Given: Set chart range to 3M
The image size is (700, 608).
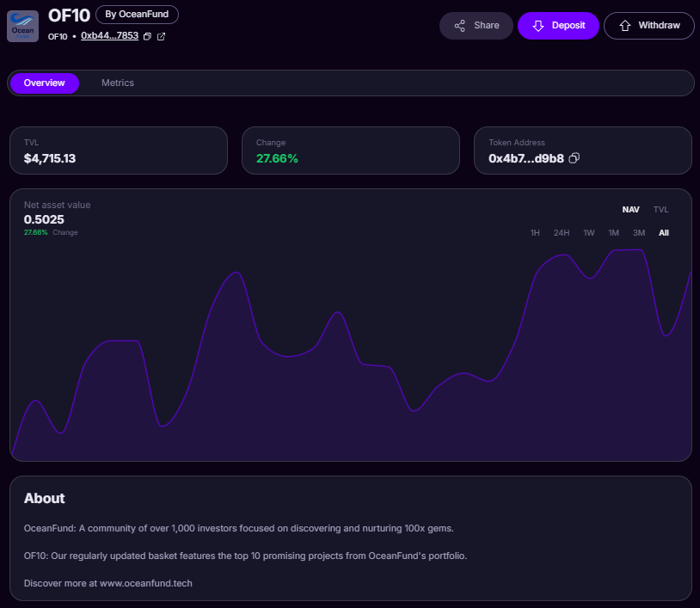Looking at the screenshot, I should (639, 232).
